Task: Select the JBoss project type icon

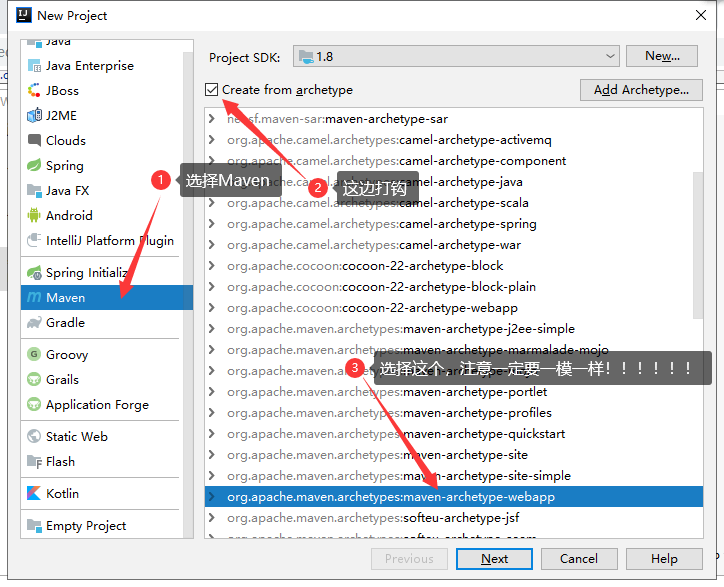Action: 34,91
